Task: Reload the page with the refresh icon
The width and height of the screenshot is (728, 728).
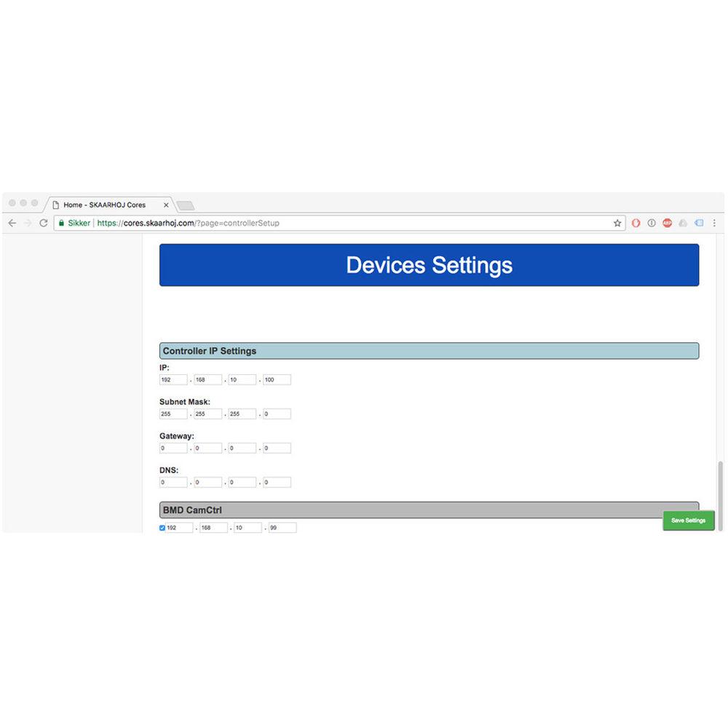Action: [x=44, y=223]
